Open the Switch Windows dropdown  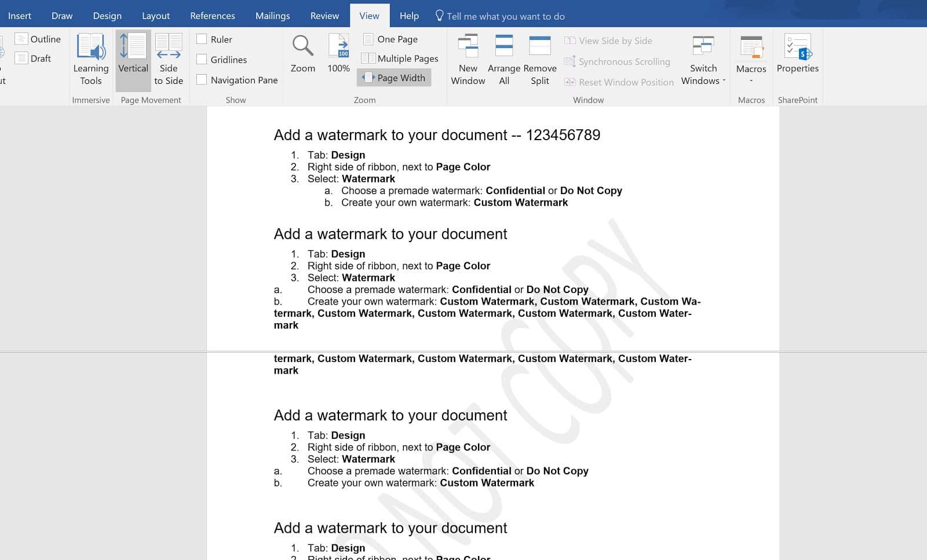tap(703, 61)
